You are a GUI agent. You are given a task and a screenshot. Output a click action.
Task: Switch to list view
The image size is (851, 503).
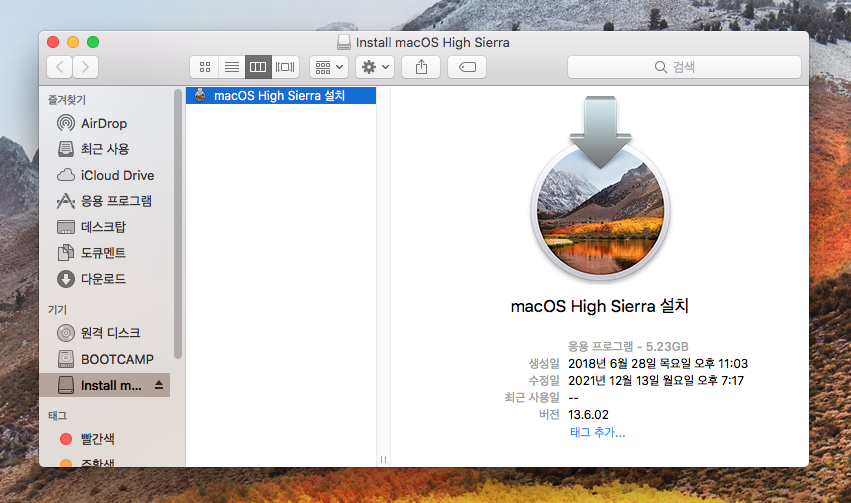[x=232, y=67]
